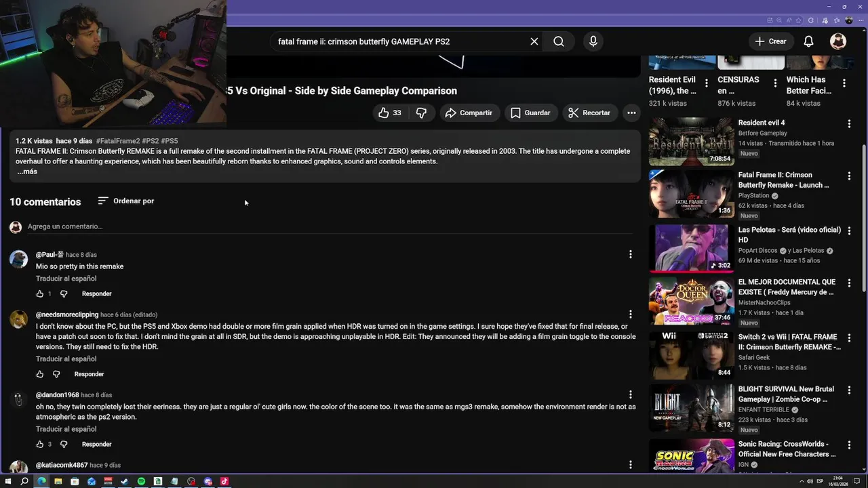
Task: Open Sonic Racing CrossWorlds thumbnail
Action: click(692, 455)
